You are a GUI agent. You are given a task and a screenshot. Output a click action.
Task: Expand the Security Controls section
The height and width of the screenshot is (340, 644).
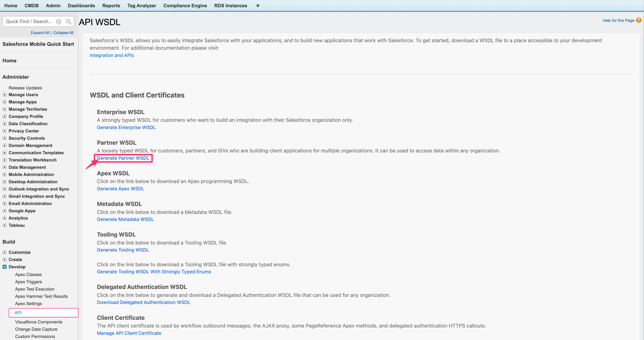5,138
